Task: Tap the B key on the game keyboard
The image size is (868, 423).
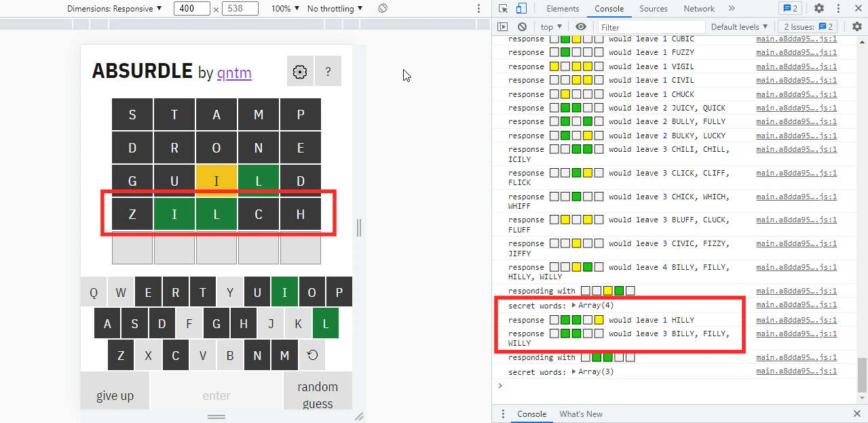Action: click(230, 355)
